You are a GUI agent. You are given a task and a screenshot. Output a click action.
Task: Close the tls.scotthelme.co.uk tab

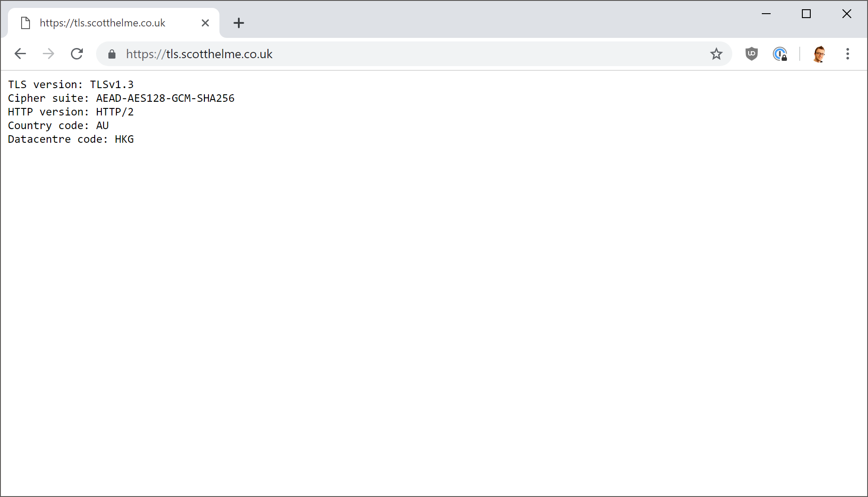(x=205, y=23)
